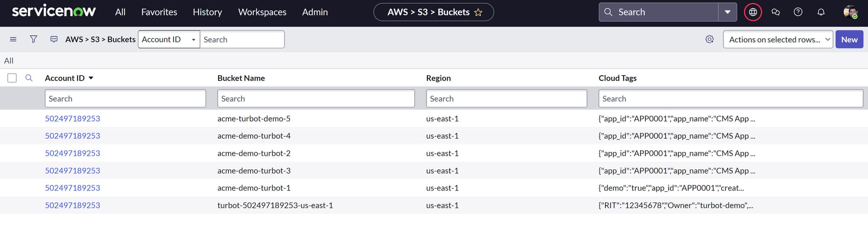The image size is (868, 246).
Task: Open the help question mark icon
Action: tap(798, 12)
